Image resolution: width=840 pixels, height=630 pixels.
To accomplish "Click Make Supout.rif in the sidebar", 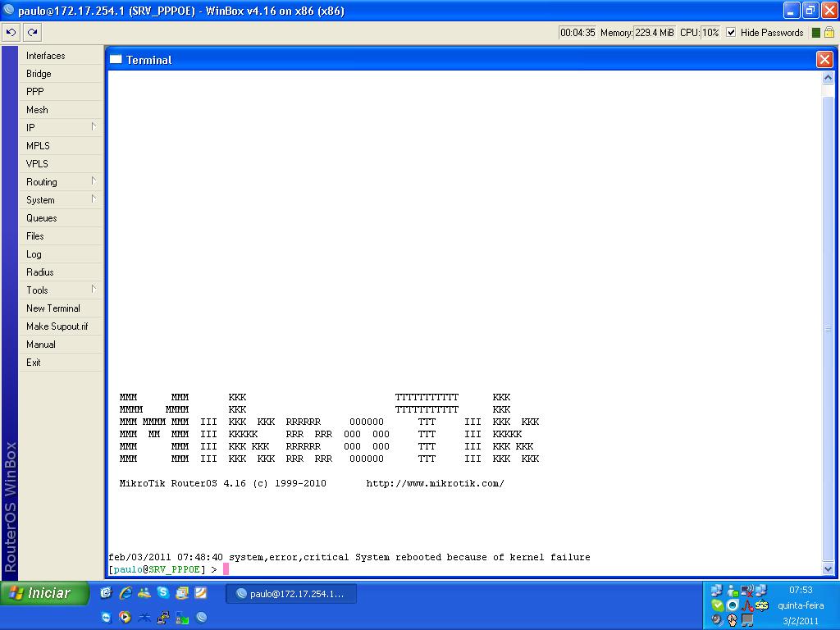I will coord(60,326).
